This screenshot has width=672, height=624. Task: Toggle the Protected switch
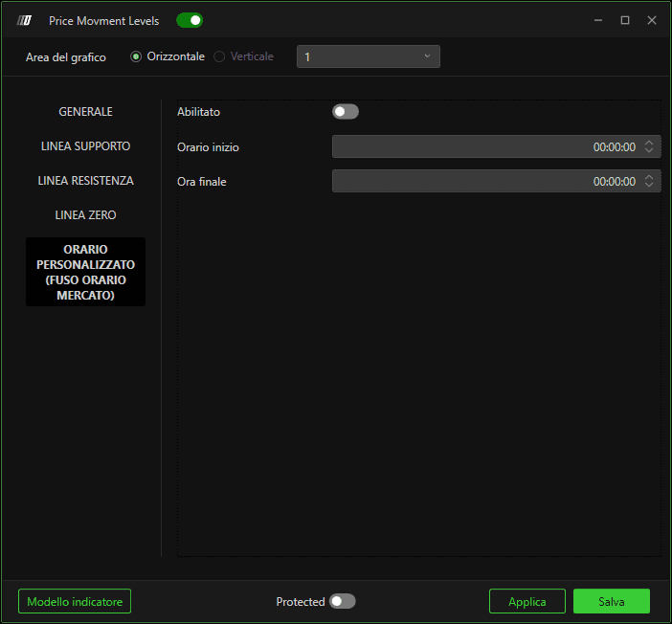click(342, 601)
